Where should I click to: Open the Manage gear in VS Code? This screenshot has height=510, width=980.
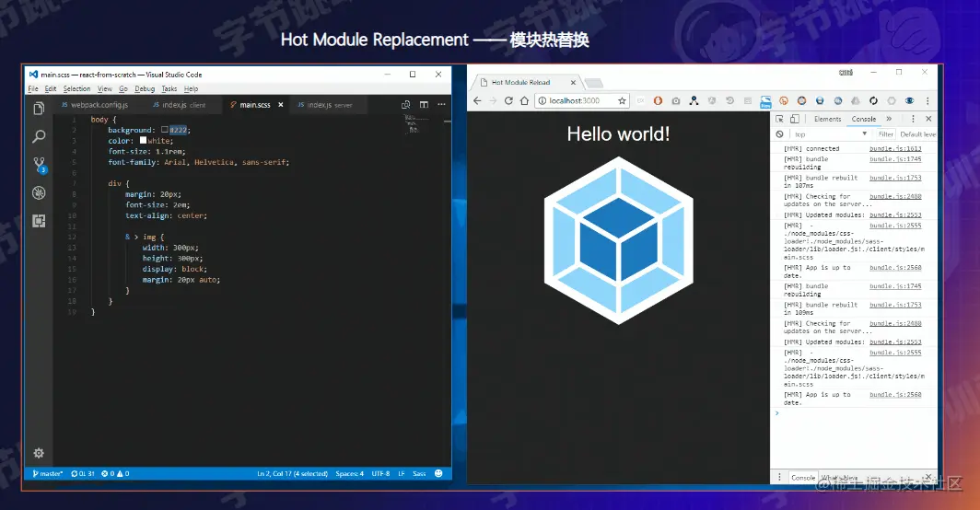coord(39,453)
